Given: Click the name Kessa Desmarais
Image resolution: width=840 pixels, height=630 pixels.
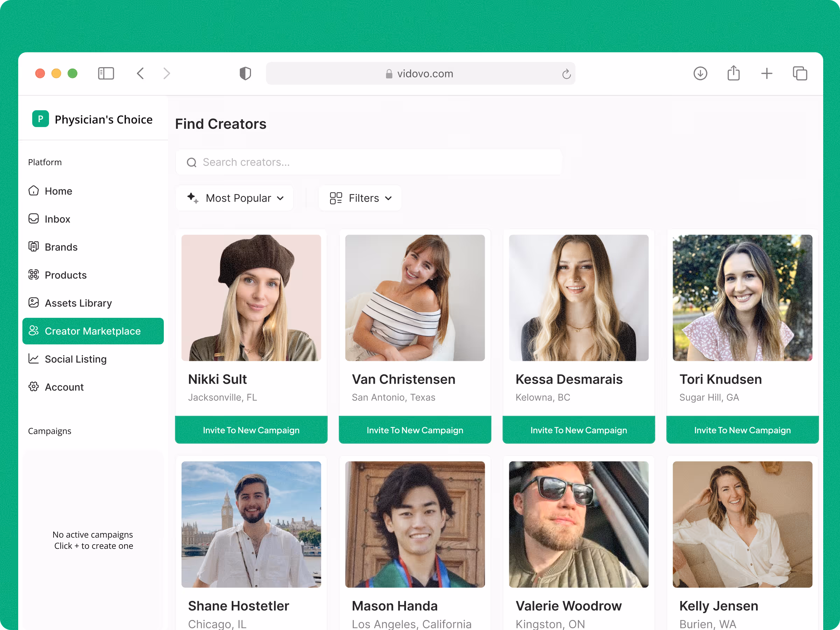Looking at the screenshot, I should tap(569, 379).
